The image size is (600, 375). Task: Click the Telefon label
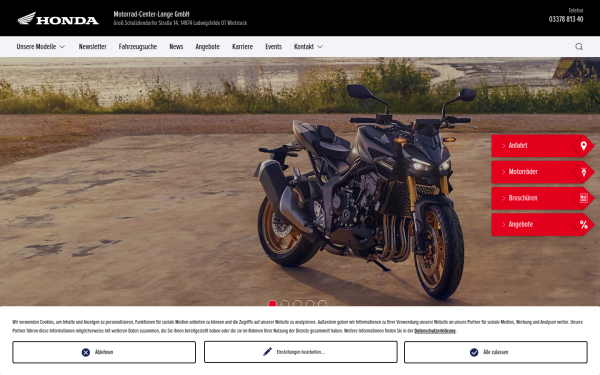pyautogui.click(x=576, y=10)
